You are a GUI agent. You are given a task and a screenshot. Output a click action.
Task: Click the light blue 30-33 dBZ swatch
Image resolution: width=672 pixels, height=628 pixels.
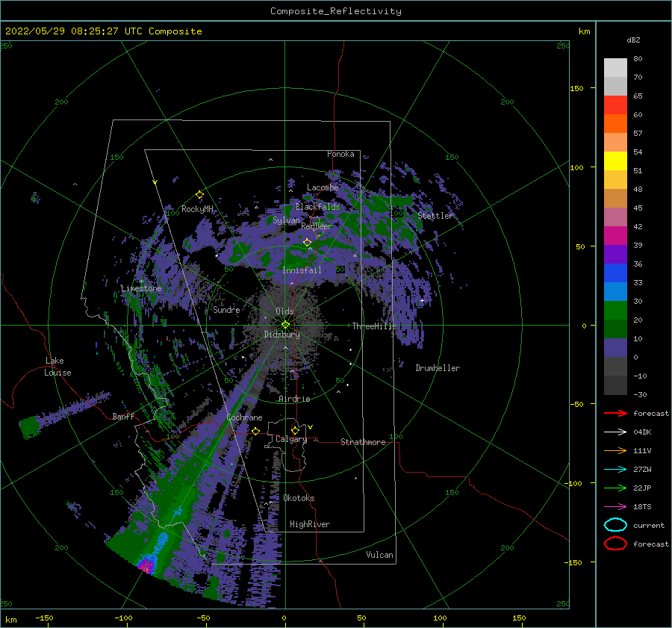[x=615, y=291]
